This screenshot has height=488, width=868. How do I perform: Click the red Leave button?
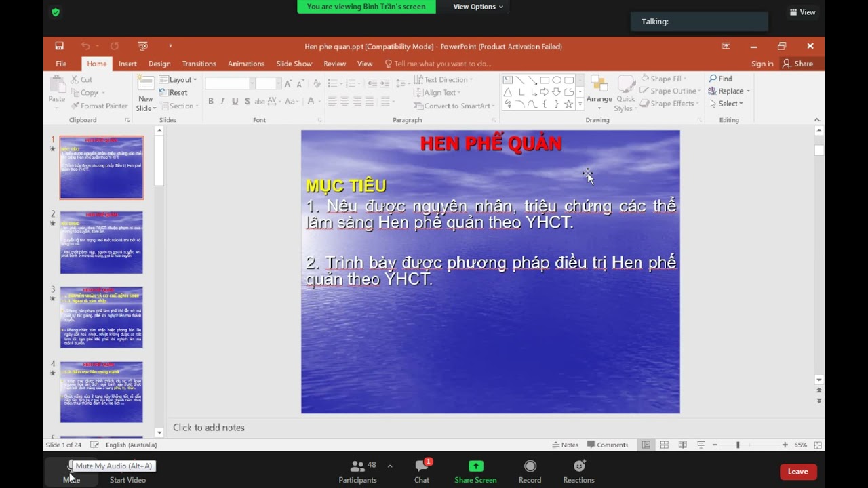click(x=798, y=472)
